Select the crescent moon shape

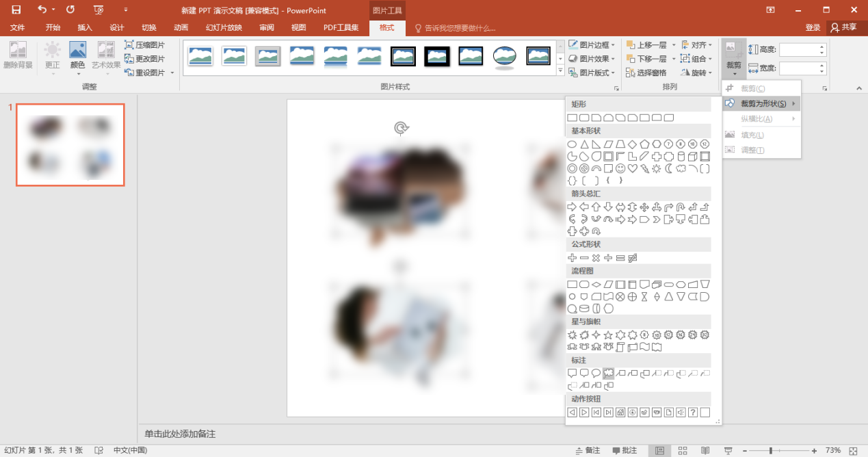pos(668,168)
